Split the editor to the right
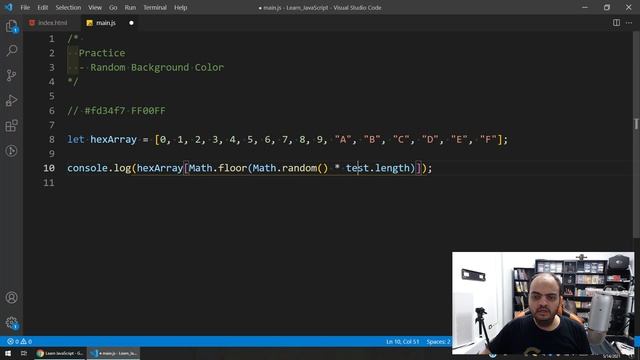Viewport: 640px width, 360px height. point(616,23)
